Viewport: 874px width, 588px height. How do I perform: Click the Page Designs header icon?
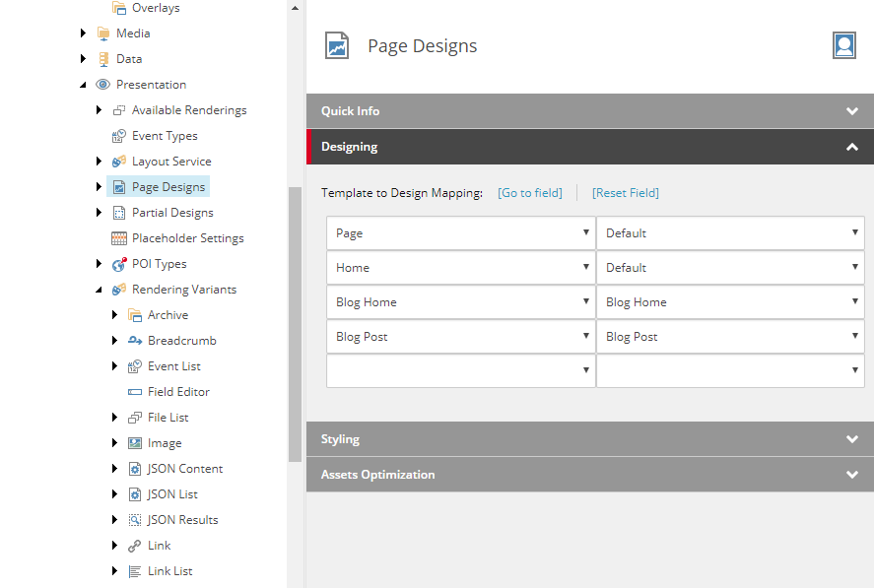pos(337,45)
